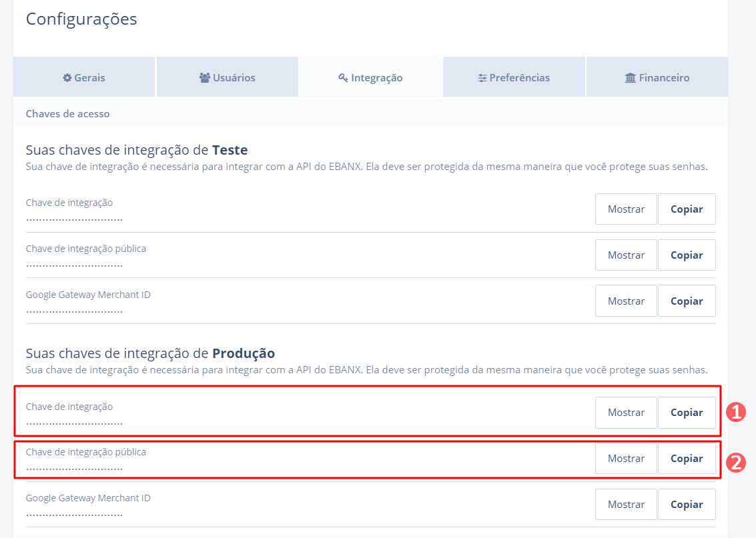Click the users icon on Usuários tab
The height and width of the screenshot is (538, 756).
click(205, 78)
